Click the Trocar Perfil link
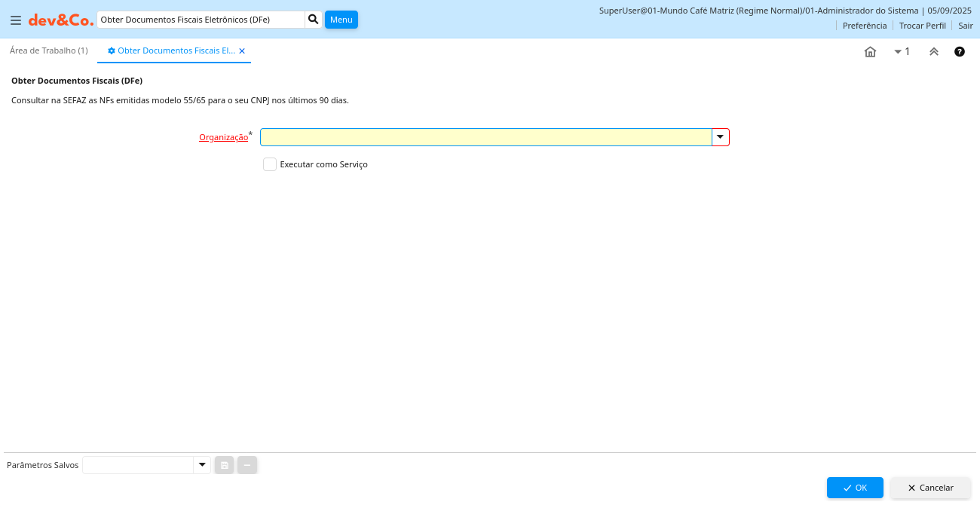 pyautogui.click(x=922, y=26)
